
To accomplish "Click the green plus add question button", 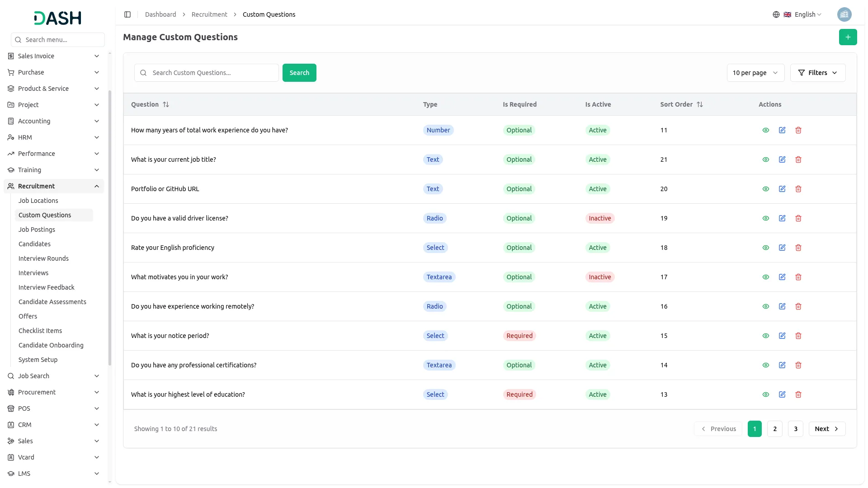I will click(x=848, y=37).
